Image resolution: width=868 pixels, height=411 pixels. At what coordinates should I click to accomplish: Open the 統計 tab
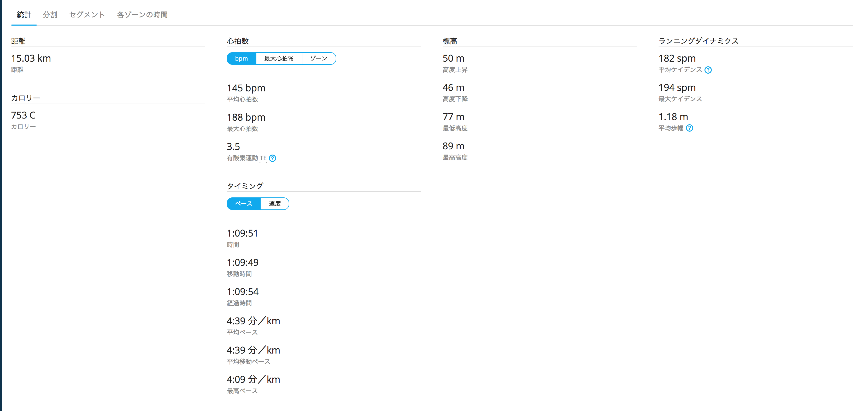[24, 14]
